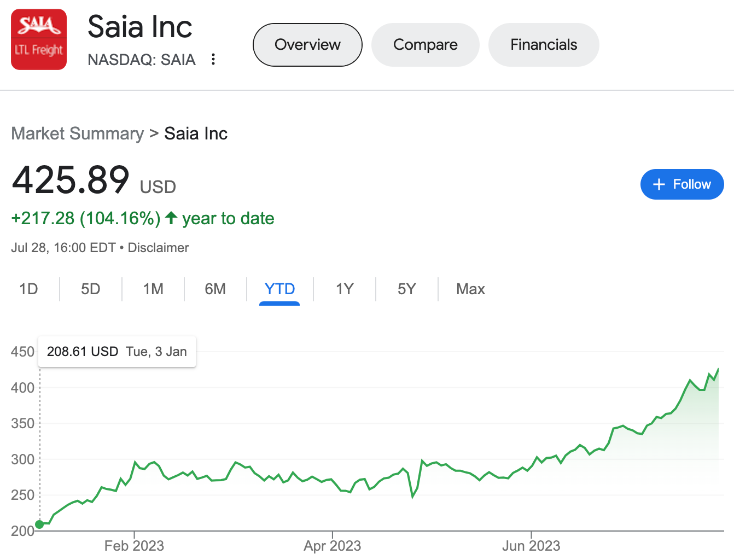Screen dimensions: 734x560
Task: Select the 1D time range
Action: click(28, 289)
